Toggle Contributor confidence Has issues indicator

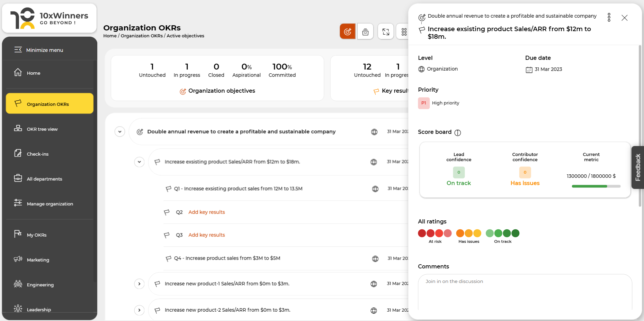525,172
